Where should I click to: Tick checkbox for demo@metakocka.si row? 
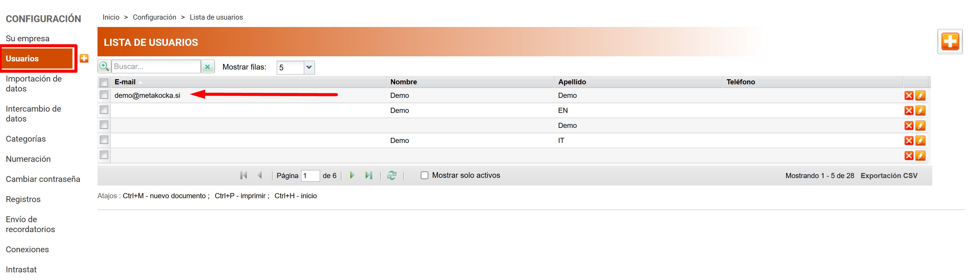click(x=104, y=95)
